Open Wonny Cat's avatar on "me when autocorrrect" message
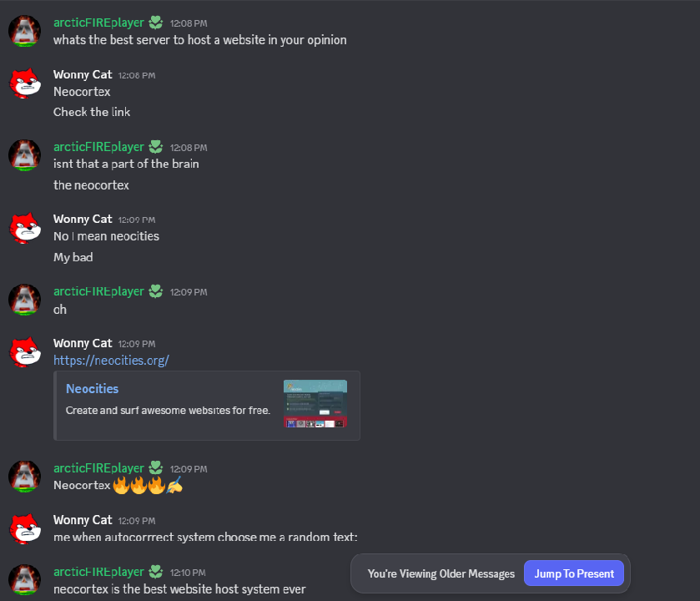The width and height of the screenshot is (700, 601). pos(25,528)
